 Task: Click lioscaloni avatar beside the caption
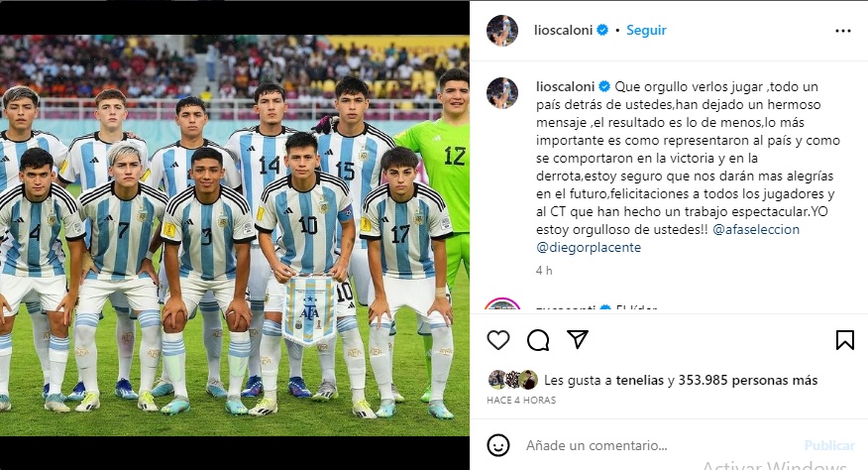pyautogui.click(x=502, y=92)
